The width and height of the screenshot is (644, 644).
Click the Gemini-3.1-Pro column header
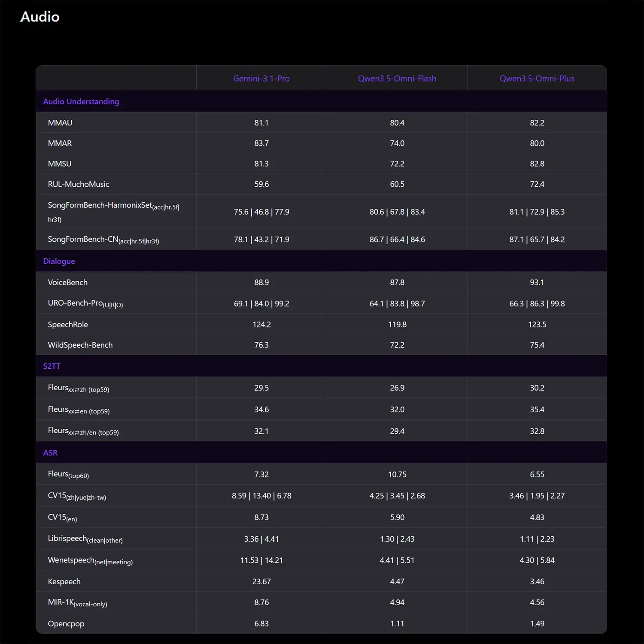261,79
